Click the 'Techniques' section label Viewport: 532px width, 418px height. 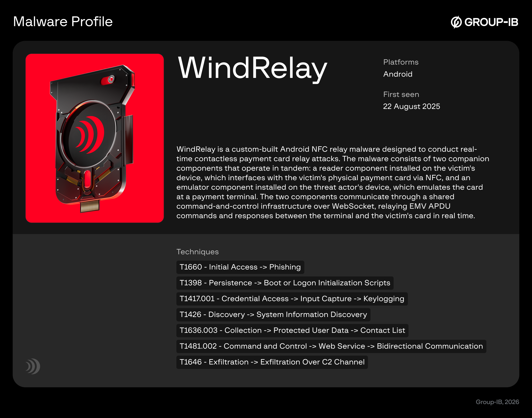tap(197, 252)
